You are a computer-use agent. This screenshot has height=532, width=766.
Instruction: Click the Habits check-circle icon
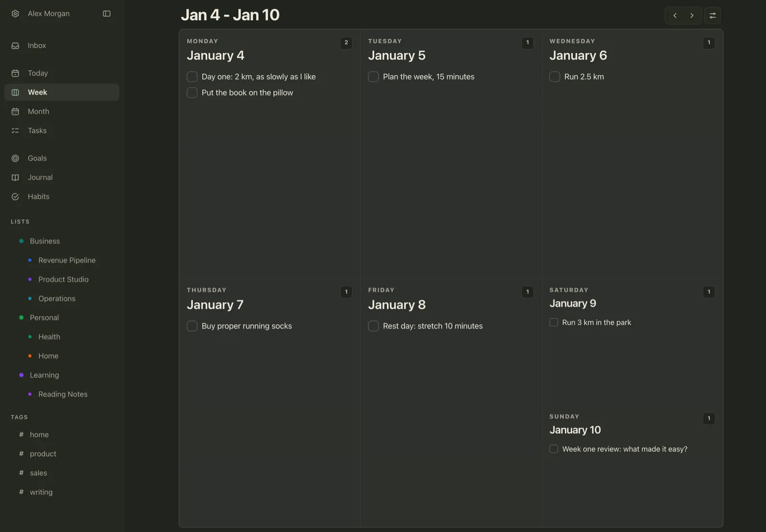coord(15,197)
